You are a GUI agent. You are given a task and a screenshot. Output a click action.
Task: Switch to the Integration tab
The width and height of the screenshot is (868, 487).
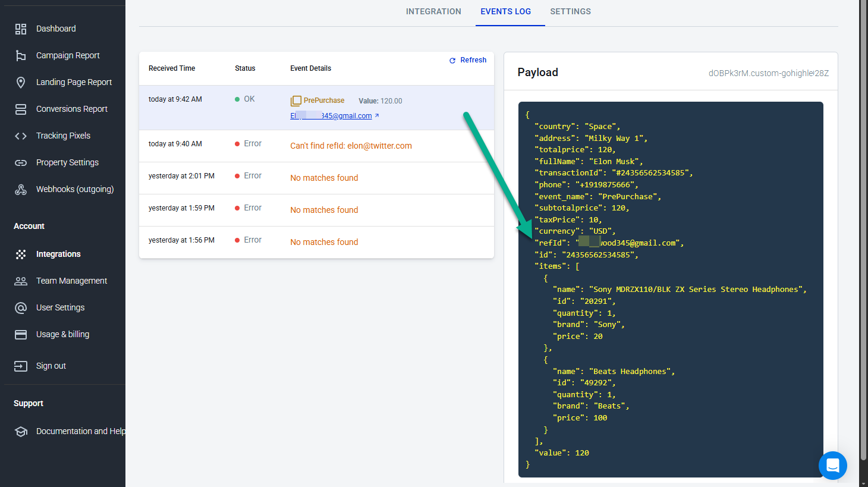433,11
